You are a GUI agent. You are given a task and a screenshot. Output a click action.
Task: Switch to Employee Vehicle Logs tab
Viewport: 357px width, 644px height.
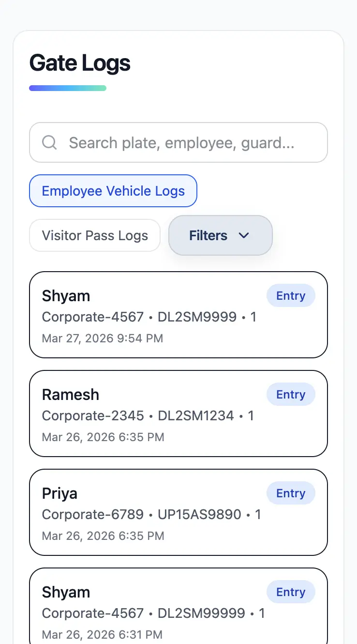(x=113, y=191)
